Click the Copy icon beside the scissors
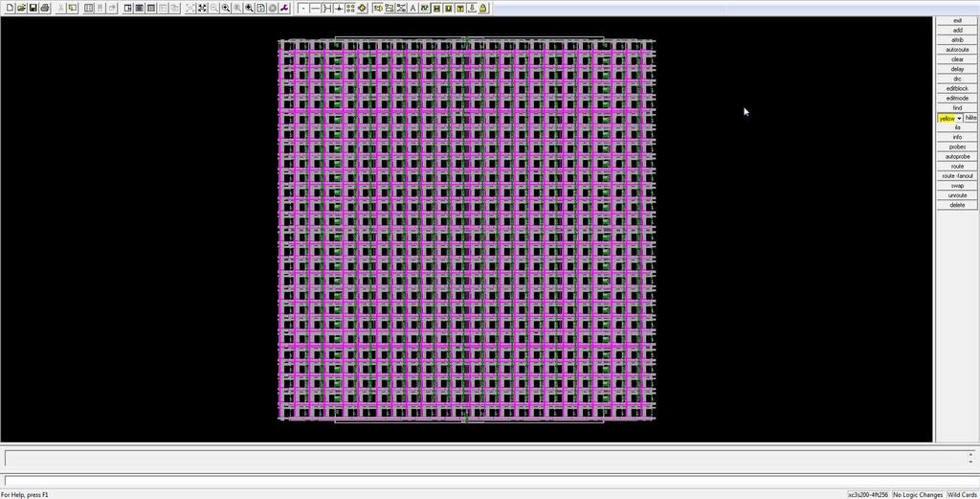Viewport: 980px width, 499px height. 73,8
